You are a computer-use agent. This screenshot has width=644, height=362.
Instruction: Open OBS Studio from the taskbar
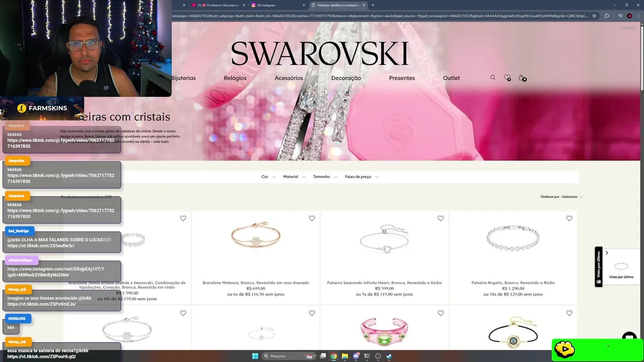(378, 356)
